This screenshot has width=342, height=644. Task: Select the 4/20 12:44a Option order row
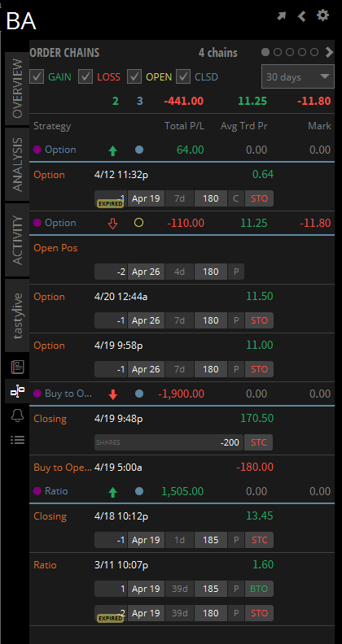(x=182, y=309)
